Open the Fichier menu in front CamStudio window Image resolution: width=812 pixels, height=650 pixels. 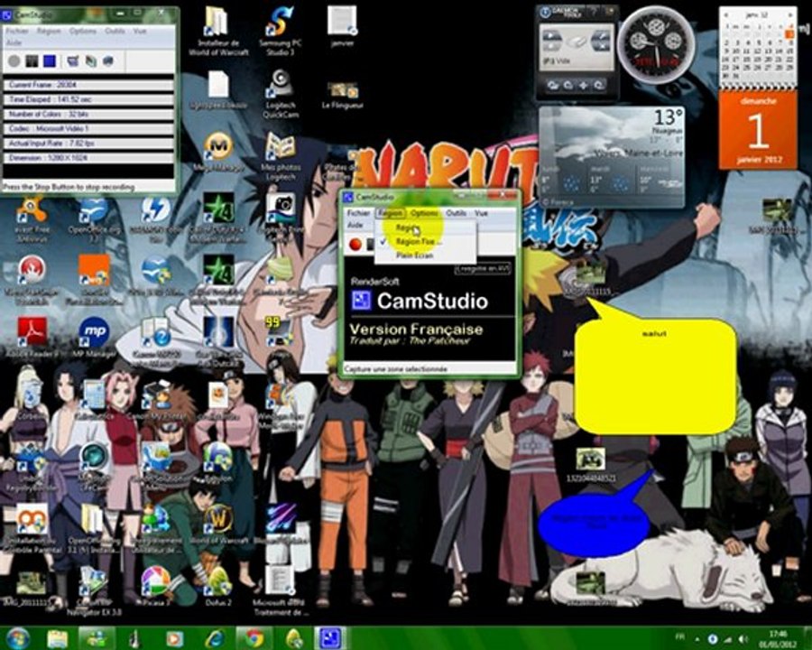point(358,213)
